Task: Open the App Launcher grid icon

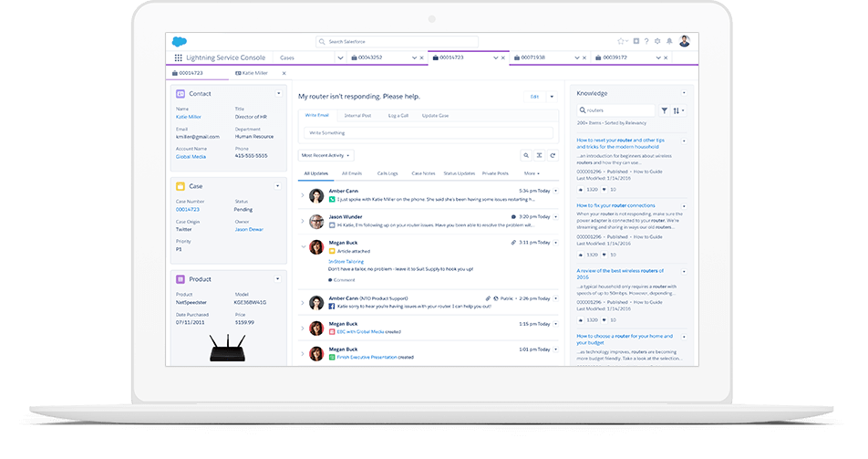Action: pyautogui.click(x=179, y=57)
